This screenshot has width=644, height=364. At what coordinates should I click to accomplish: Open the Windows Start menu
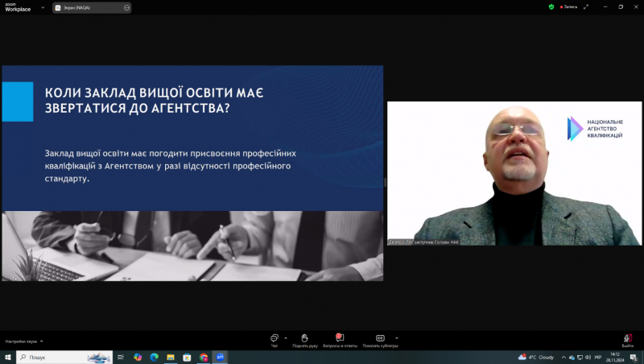click(x=8, y=357)
